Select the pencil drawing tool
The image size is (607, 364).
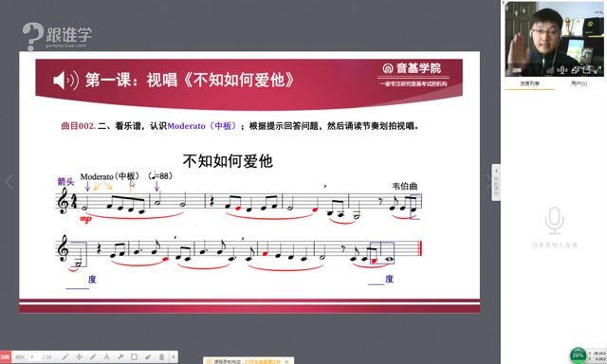(65, 356)
